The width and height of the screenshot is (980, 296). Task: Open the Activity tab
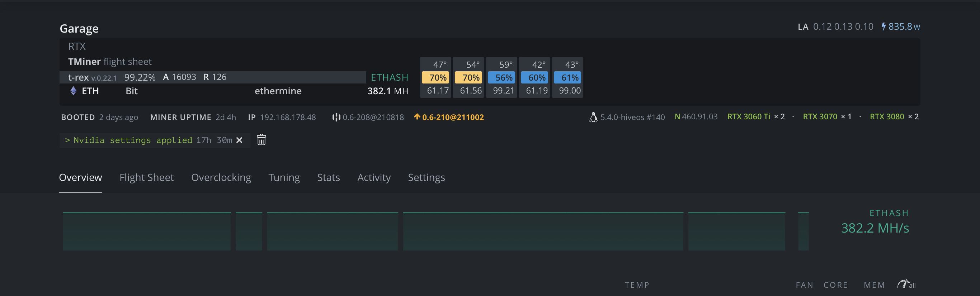tap(374, 177)
